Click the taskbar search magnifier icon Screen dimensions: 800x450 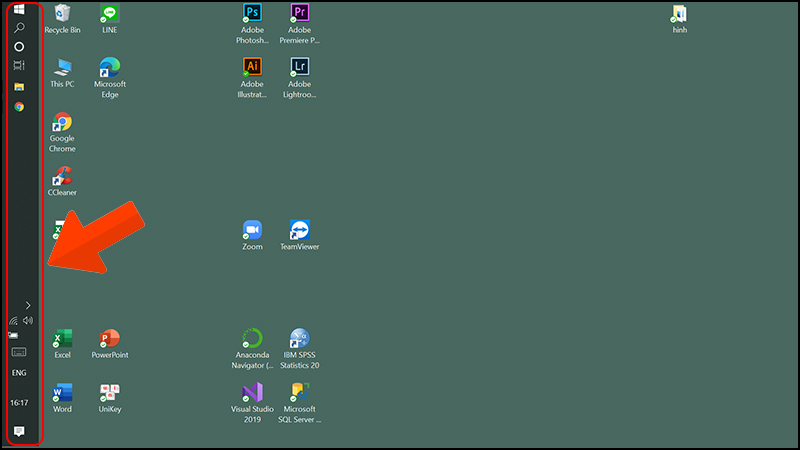point(19,28)
